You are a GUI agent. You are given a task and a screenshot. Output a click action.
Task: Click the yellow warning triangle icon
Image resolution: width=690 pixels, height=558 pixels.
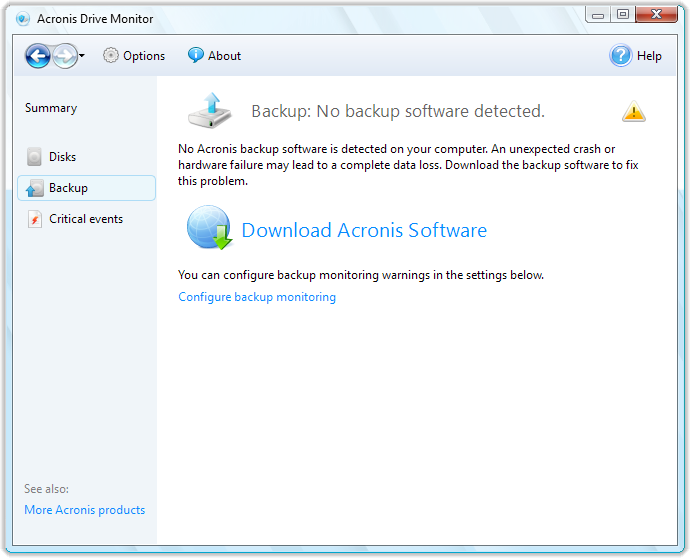pos(634,111)
